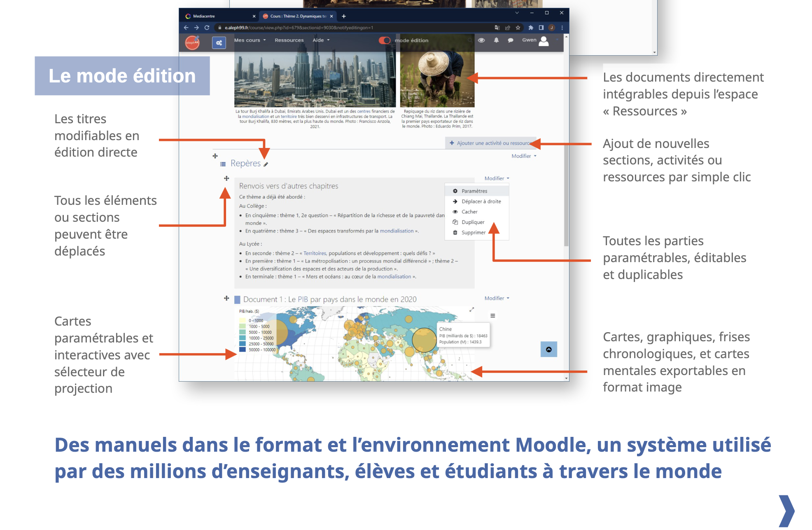
Task: Toggle the mode édition switch
Action: 385,40
